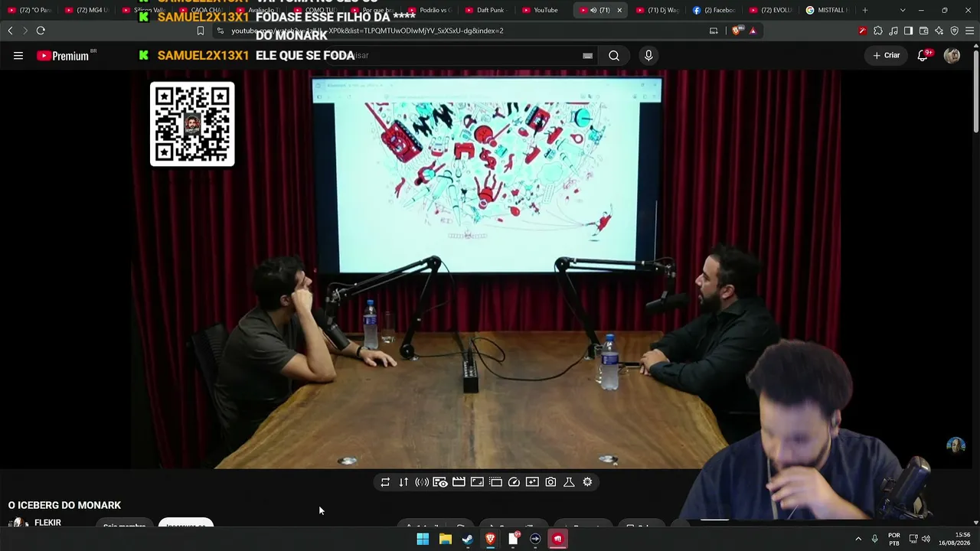Go forward with the browser forward arrow
Screen dimensions: 980x551
pos(25,31)
